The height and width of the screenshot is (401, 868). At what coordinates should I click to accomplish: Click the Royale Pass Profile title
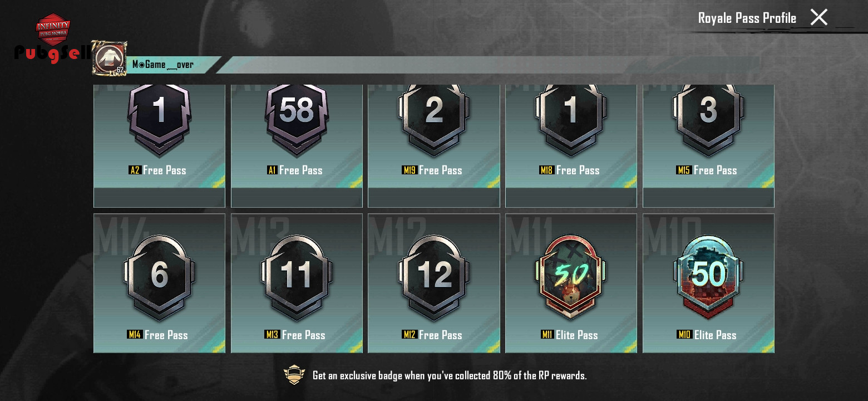[747, 18]
